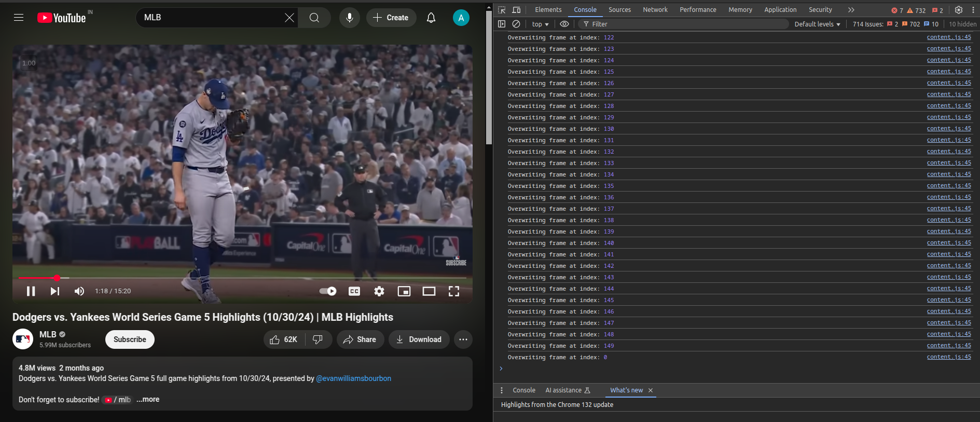The width and height of the screenshot is (980, 422).
Task: Clear the MLB search text with X
Action: pyautogui.click(x=289, y=18)
